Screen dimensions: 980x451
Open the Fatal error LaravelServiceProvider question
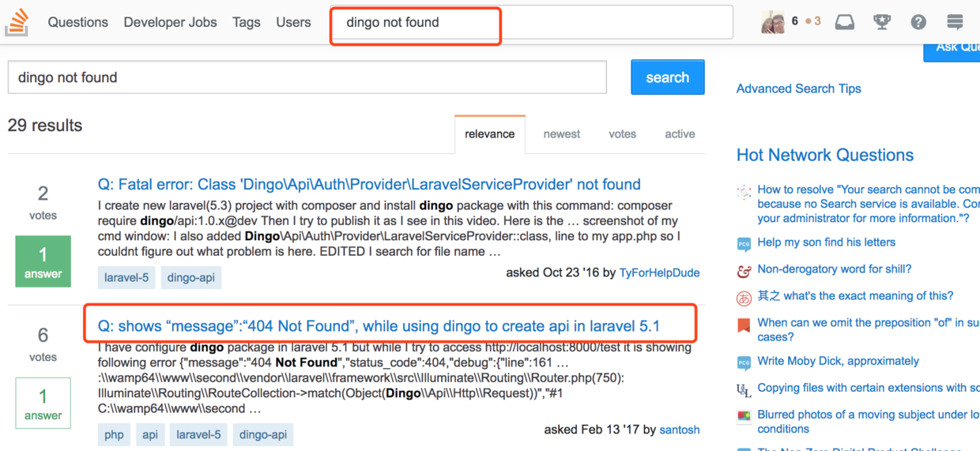pyautogui.click(x=369, y=185)
